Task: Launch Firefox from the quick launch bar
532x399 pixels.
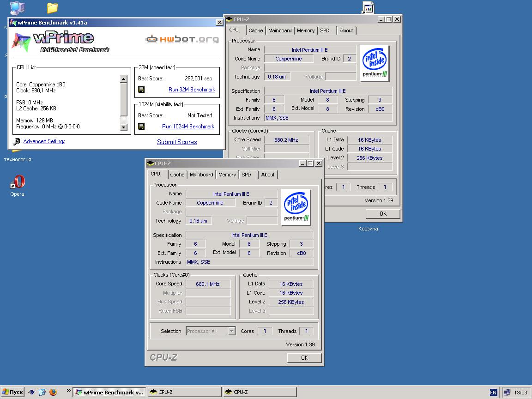Action: point(53,392)
